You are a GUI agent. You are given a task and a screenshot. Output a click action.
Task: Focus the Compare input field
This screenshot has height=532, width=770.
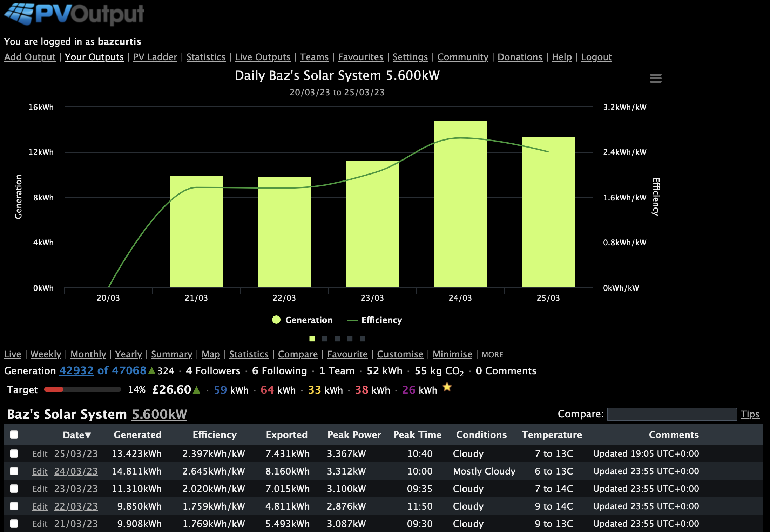pos(671,414)
